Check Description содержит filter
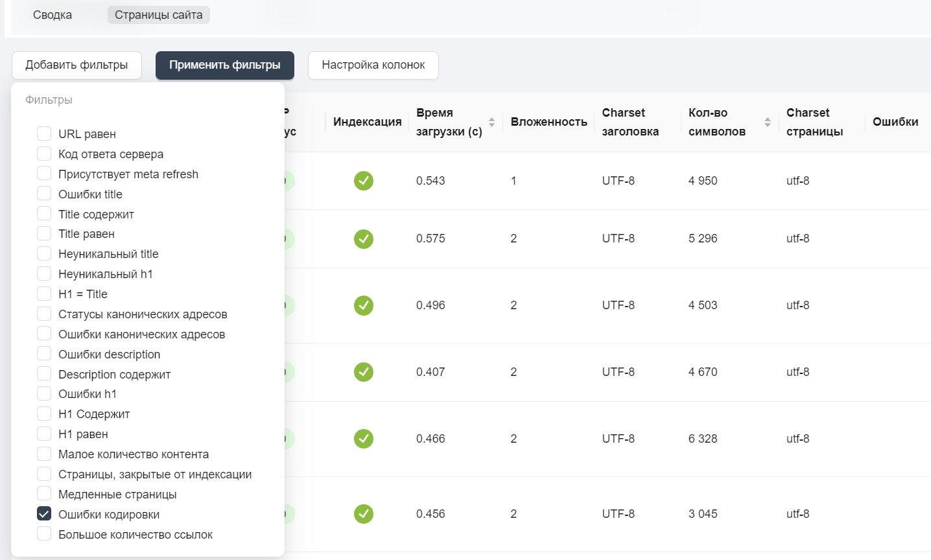The height and width of the screenshot is (560, 931). click(x=44, y=374)
